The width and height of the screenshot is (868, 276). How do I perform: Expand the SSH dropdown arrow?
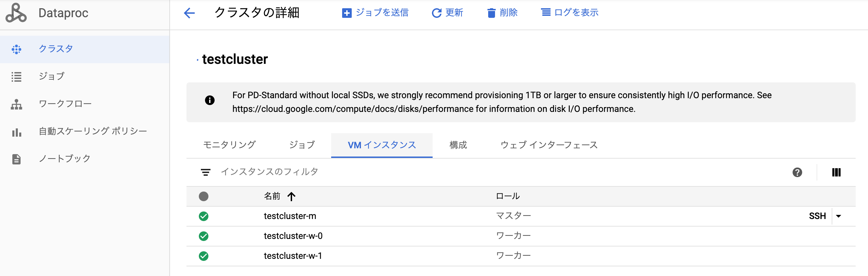click(839, 216)
